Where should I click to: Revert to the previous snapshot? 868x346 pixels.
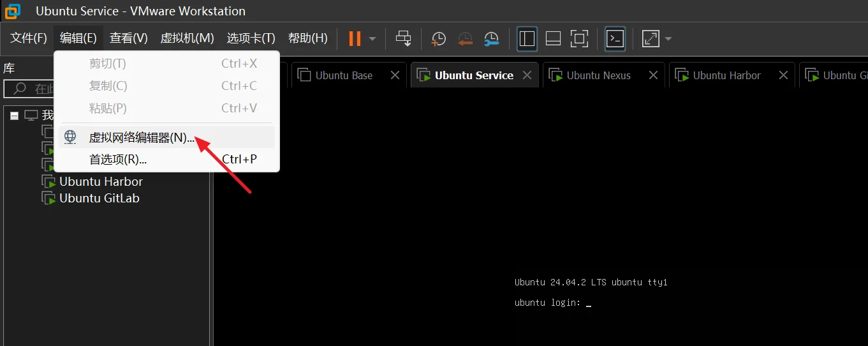[465, 38]
